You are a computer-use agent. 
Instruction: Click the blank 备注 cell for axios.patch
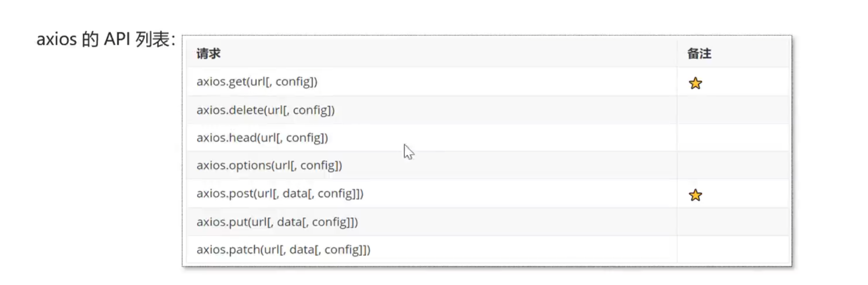point(733,249)
